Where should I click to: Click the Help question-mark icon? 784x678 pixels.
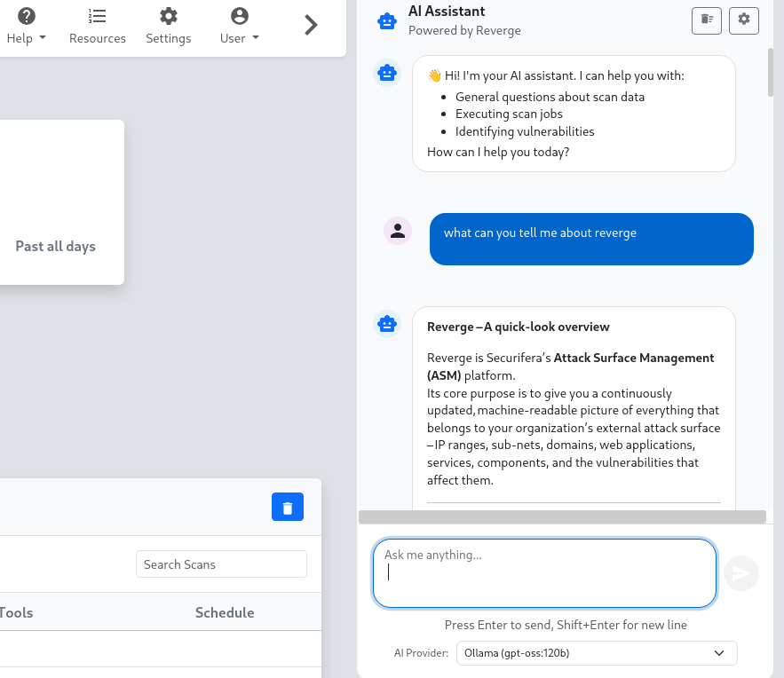[26, 14]
